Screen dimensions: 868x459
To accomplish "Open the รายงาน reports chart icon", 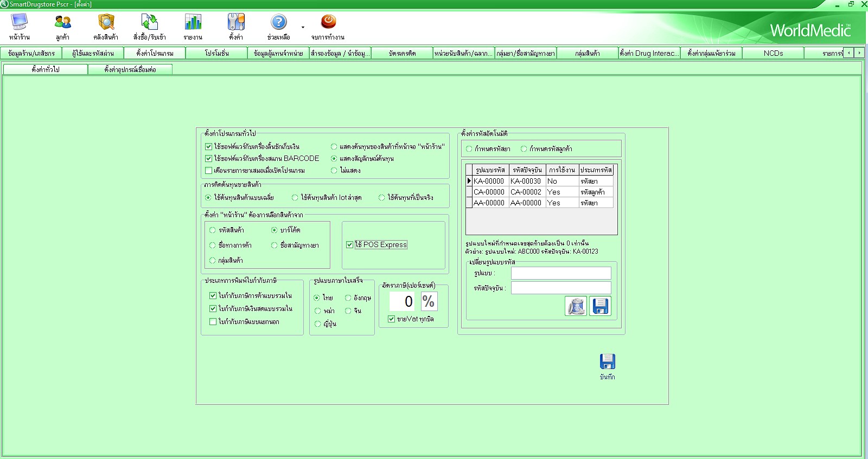I will coord(193,23).
